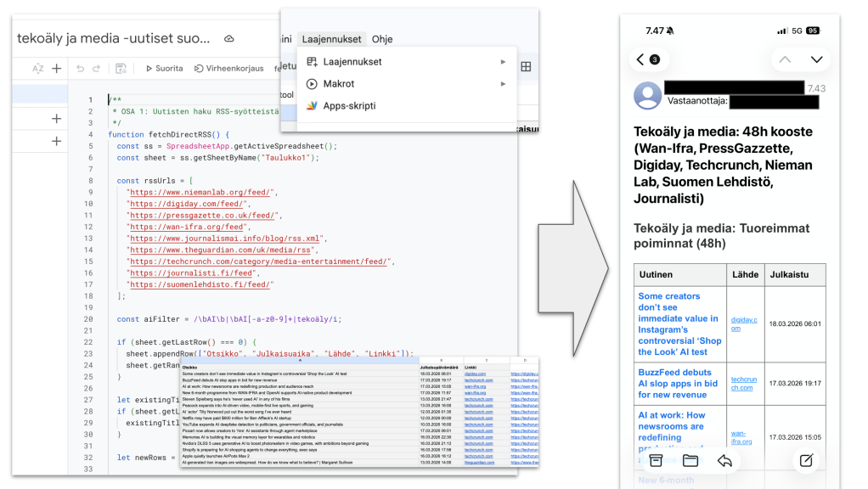Add a new file with top plus icon
This screenshot has width=868, height=489.
click(x=56, y=69)
